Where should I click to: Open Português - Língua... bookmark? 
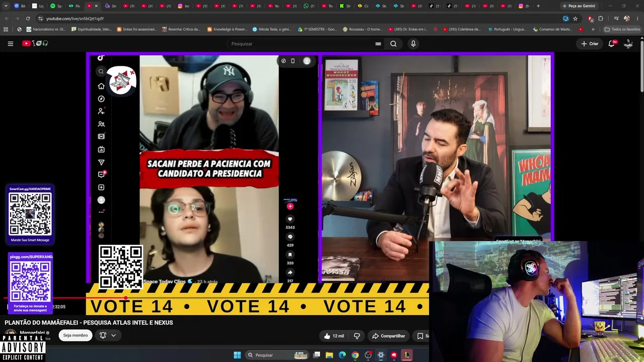tap(507, 29)
